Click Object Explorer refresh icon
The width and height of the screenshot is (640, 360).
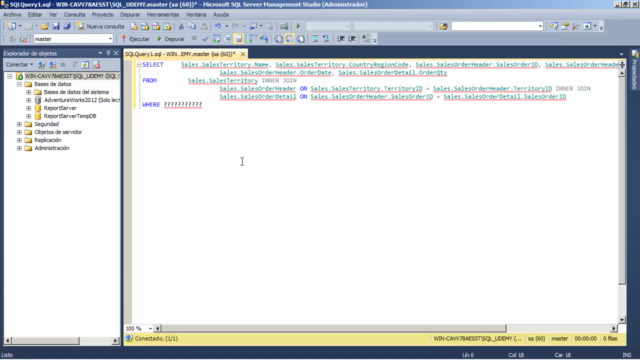pos(85,64)
